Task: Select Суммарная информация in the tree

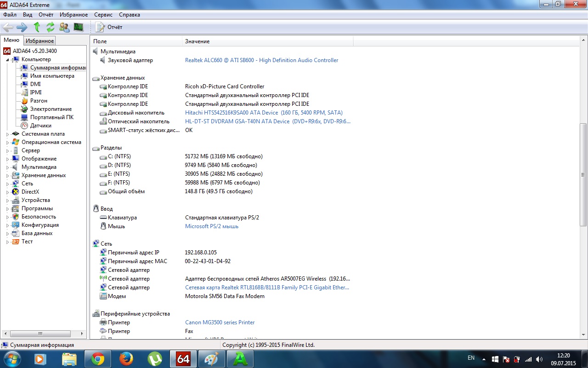Action: coord(58,68)
